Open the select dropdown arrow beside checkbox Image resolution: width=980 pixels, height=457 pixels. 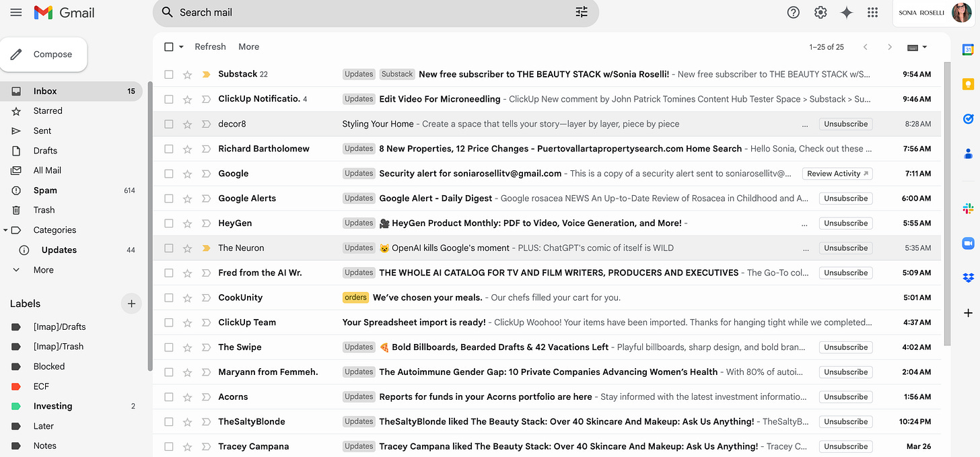(x=181, y=47)
